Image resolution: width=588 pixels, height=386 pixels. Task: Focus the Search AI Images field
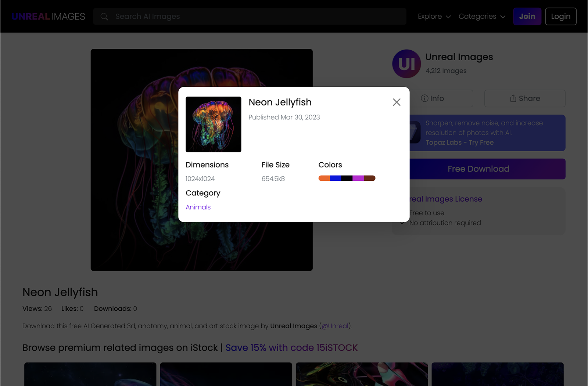pos(250,17)
